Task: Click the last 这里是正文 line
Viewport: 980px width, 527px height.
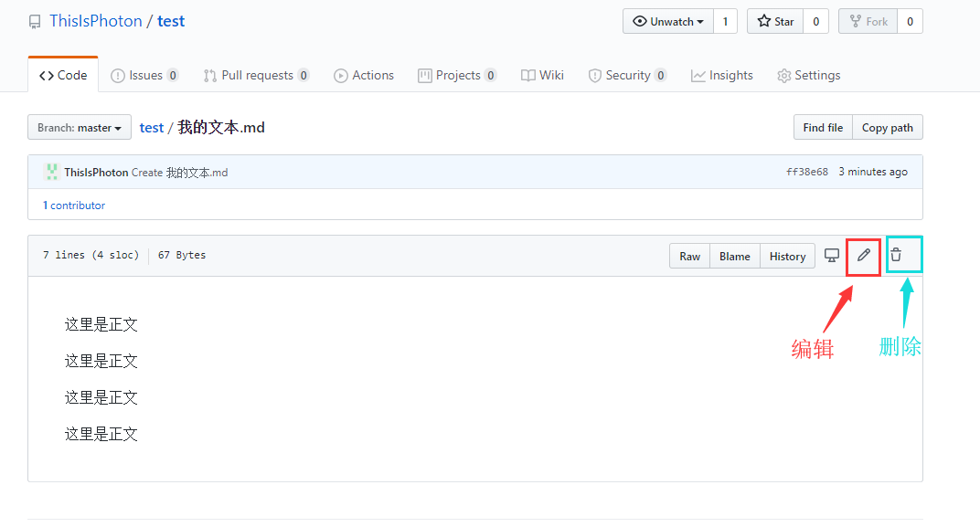Action: (x=101, y=434)
